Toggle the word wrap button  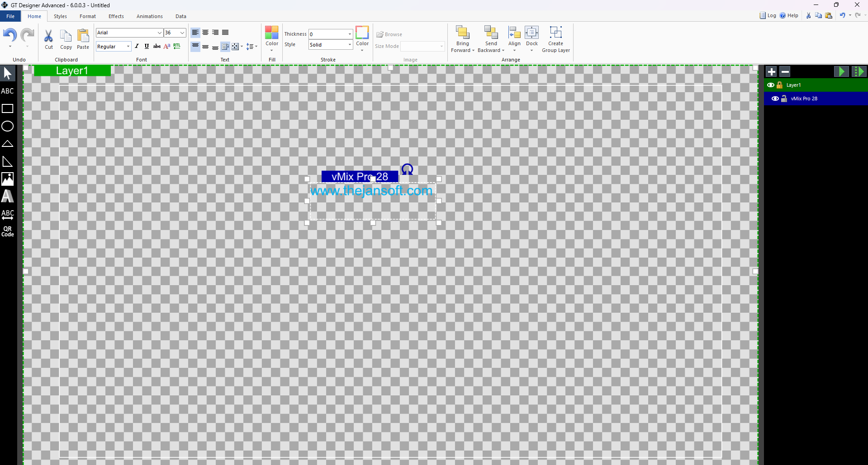(225, 47)
